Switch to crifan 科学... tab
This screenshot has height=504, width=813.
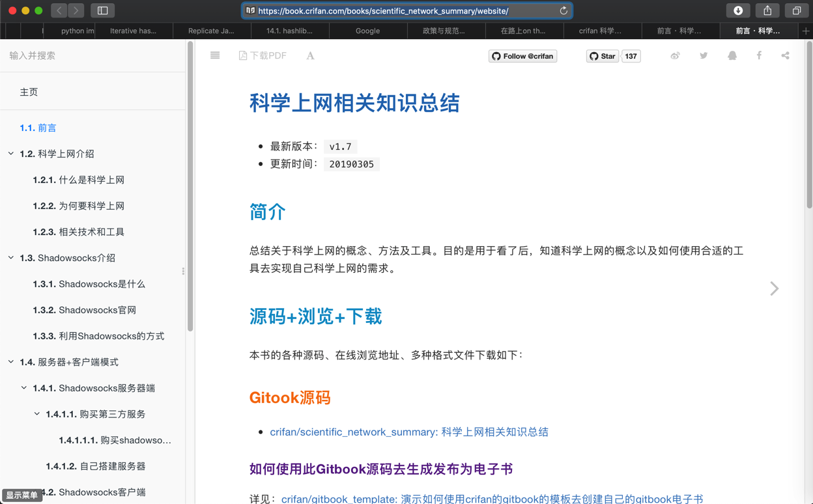603,31
